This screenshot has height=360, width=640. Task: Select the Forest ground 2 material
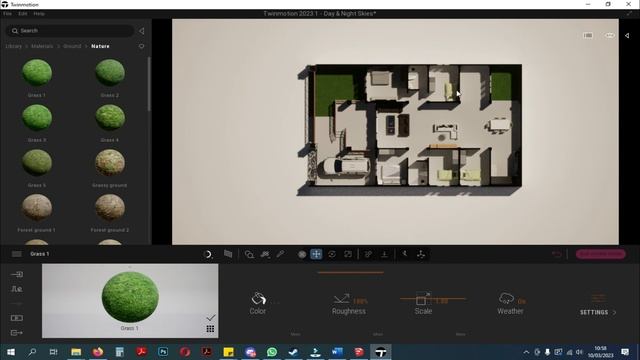110,207
